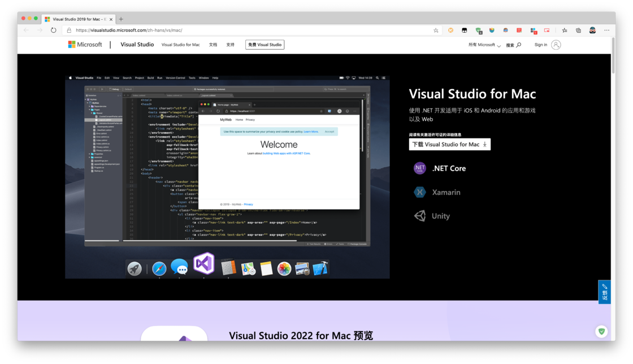Click the .NET Core icon

pos(420,168)
